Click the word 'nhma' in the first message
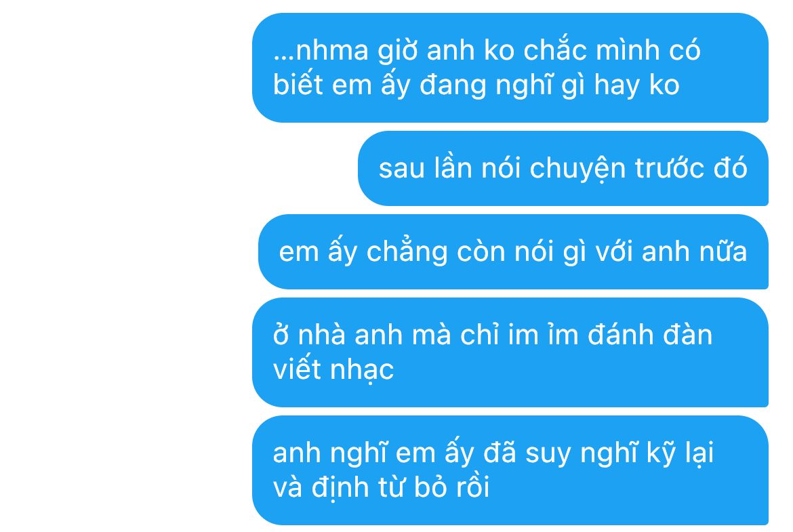The width and height of the screenshot is (793, 532). (x=331, y=51)
